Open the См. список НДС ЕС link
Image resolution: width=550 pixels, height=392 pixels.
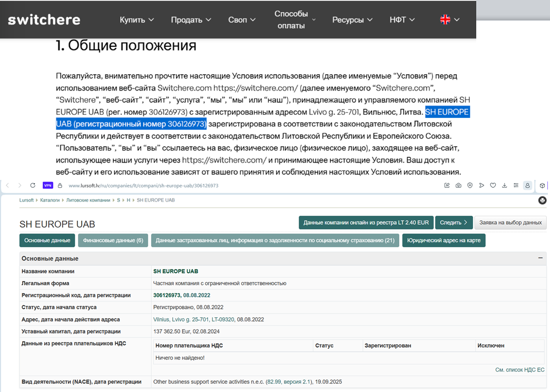point(520,369)
